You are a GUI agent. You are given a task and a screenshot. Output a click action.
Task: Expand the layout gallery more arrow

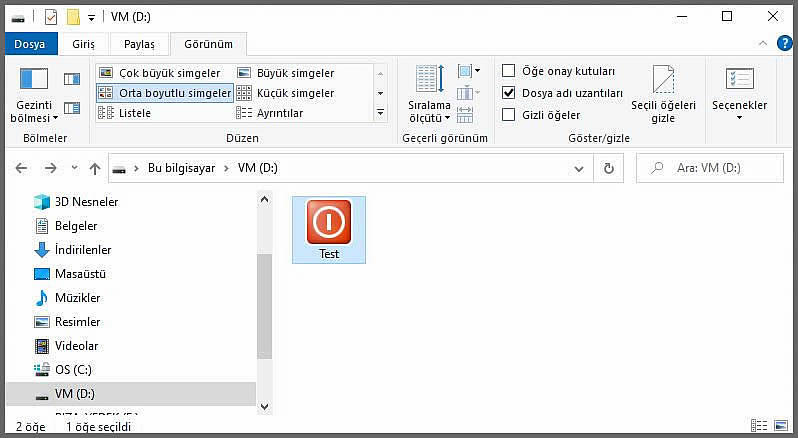click(x=380, y=112)
